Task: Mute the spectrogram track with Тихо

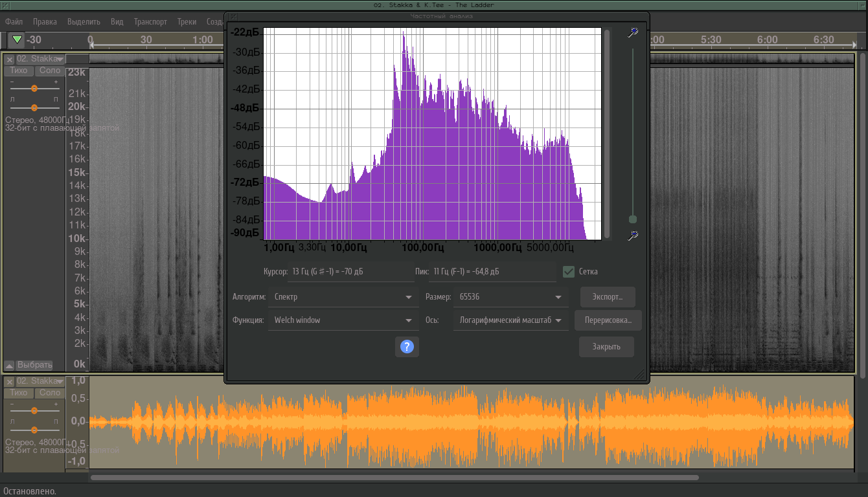Action: coord(19,71)
